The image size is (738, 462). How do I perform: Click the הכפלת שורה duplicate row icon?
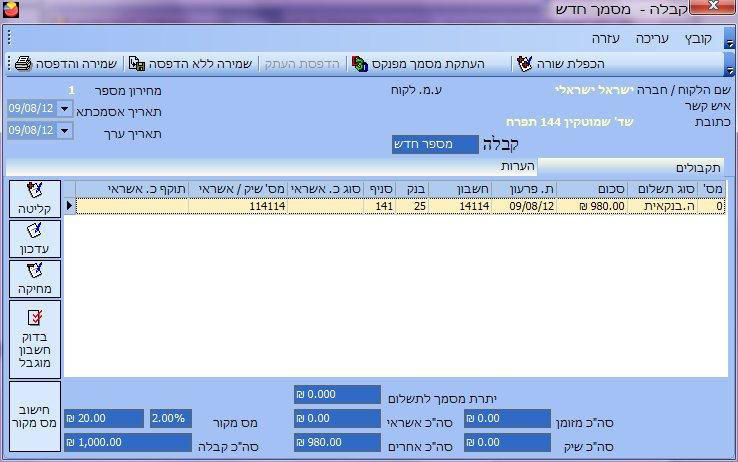click(525, 64)
